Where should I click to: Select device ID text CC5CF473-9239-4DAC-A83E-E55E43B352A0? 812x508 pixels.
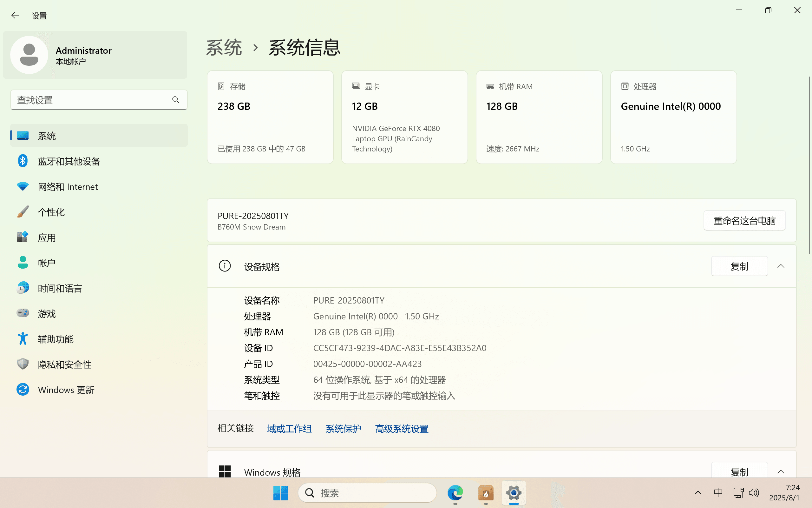(400, 348)
